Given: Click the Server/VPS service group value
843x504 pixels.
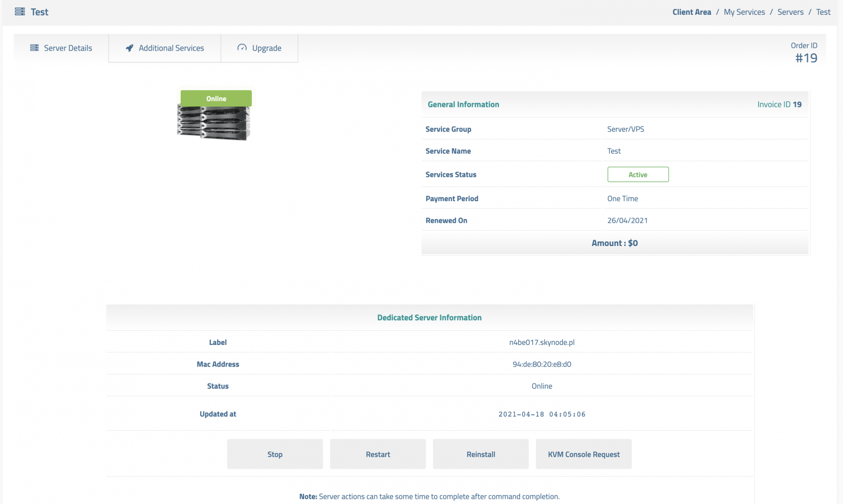Looking at the screenshot, I should point(625,129).
